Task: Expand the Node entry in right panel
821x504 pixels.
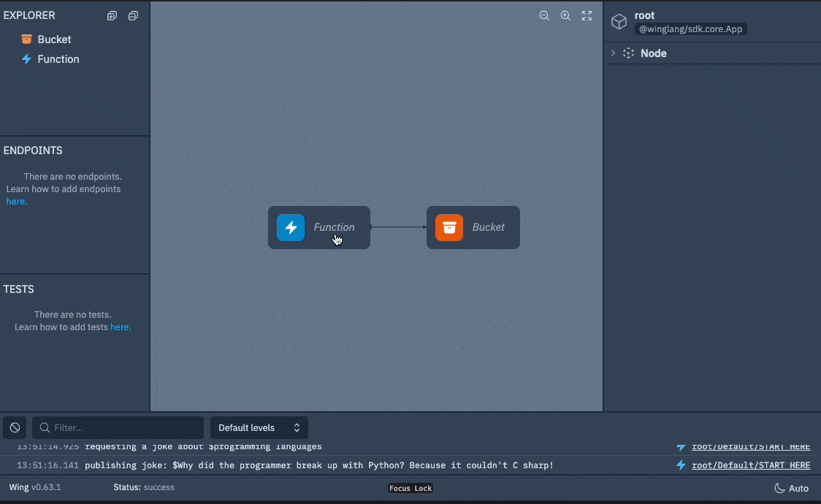Action: click(x=612, y=53)
